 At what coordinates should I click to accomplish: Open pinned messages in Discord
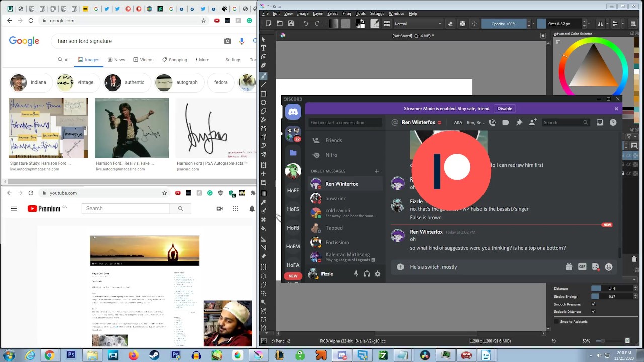(519, 122)
